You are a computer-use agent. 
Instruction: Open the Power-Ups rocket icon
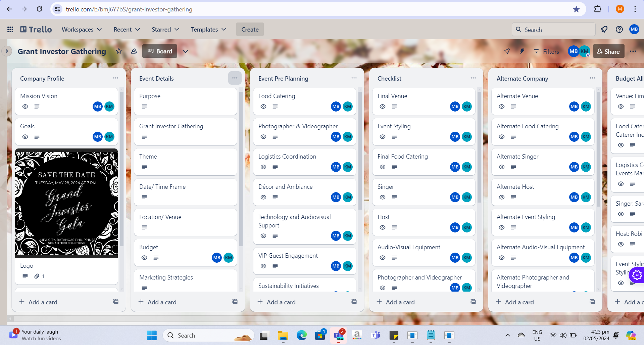coord(507,51)
